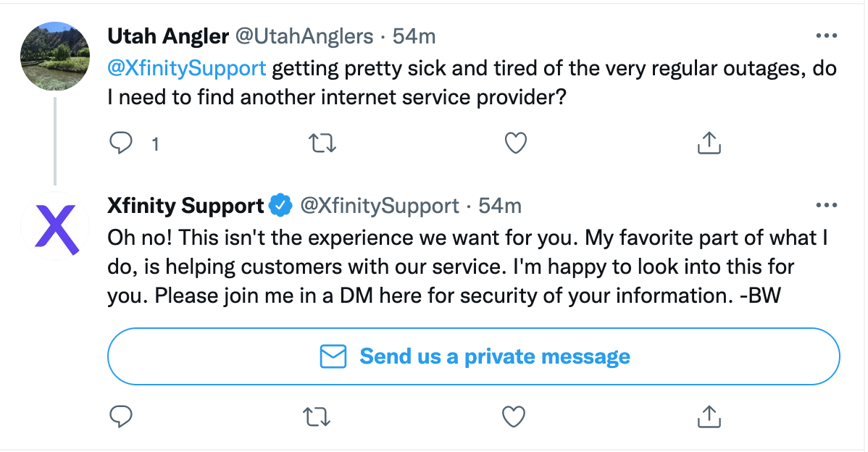Reply to Xfinity Support's tweet
This screenshot has height=452, width=868.
pyautogui.click(x=120, y=417)
